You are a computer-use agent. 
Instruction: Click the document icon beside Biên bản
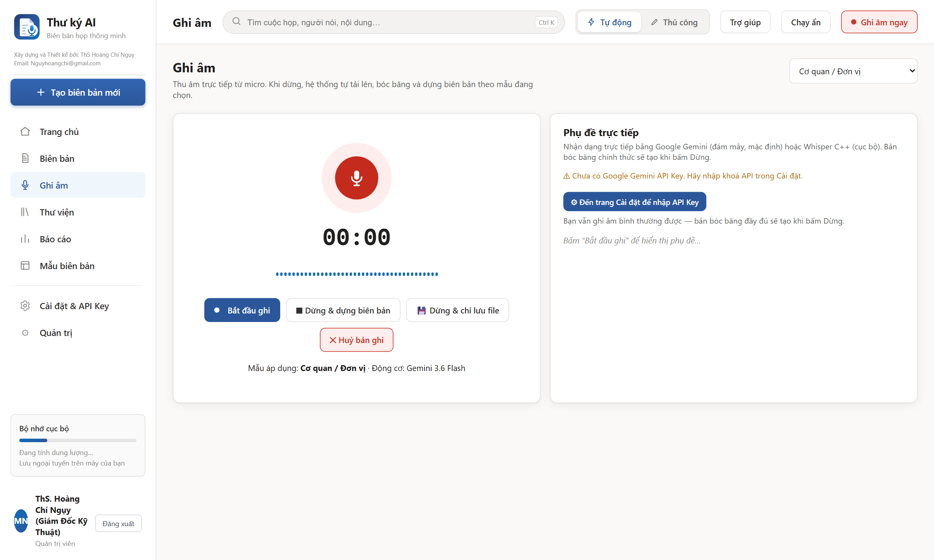(x=25, y=159)
